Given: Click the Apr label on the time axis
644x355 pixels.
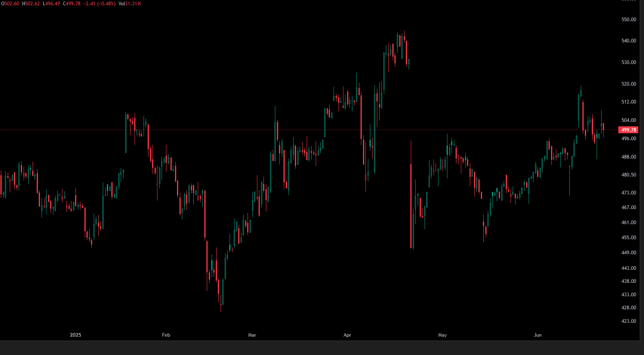Looking at the screenshot, I should tap(347, 335).
